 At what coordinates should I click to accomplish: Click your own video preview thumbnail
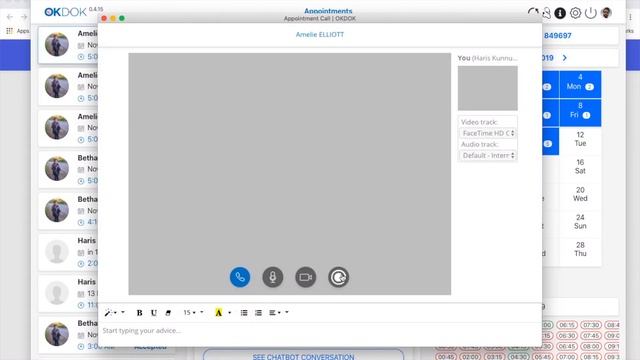488,88
